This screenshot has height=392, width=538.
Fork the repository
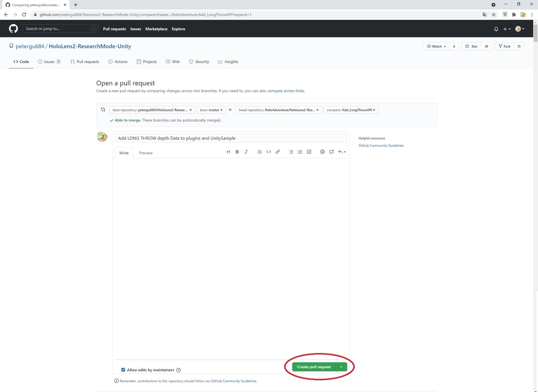pos(504,46)
